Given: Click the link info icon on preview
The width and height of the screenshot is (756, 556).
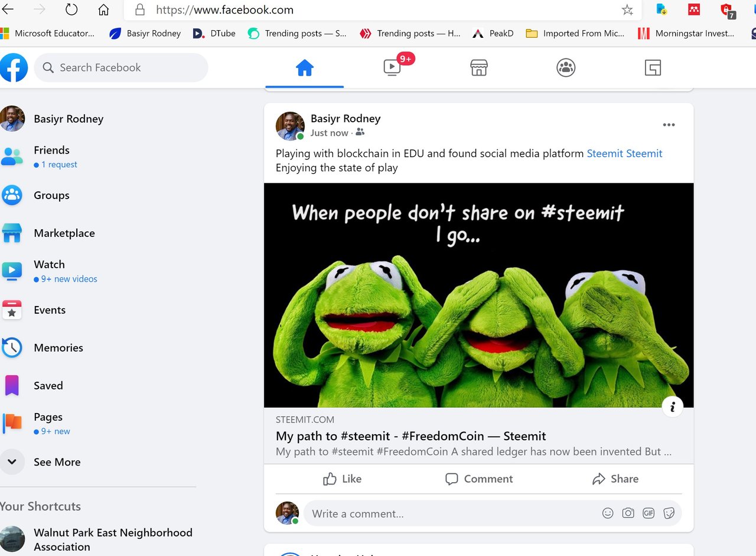Looking at the screenshot, I should point(672,407).
